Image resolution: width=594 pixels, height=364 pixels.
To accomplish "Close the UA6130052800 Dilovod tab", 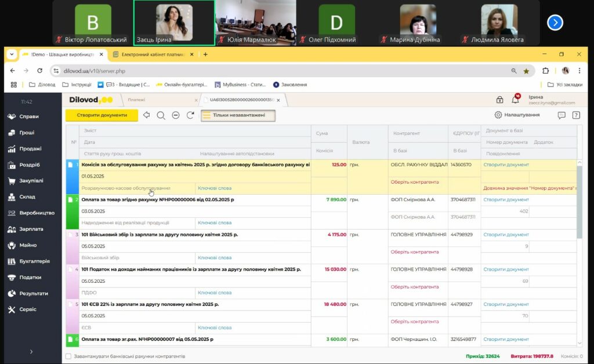I will [278, 100].
